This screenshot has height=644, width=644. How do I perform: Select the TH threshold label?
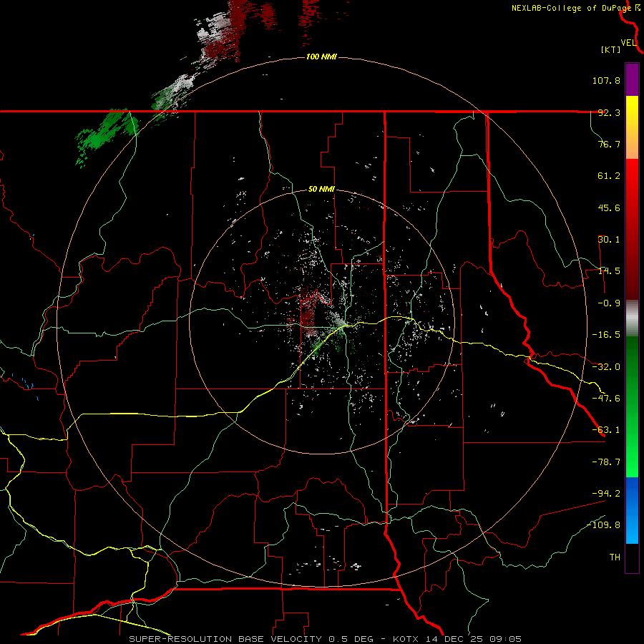pyautogui.click(x=615, y=557)
